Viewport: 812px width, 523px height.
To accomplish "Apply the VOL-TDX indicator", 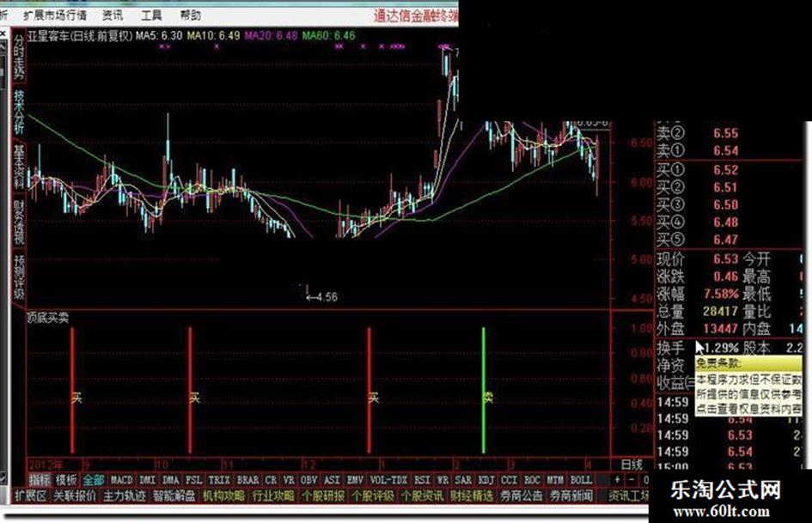I will 388,480.
